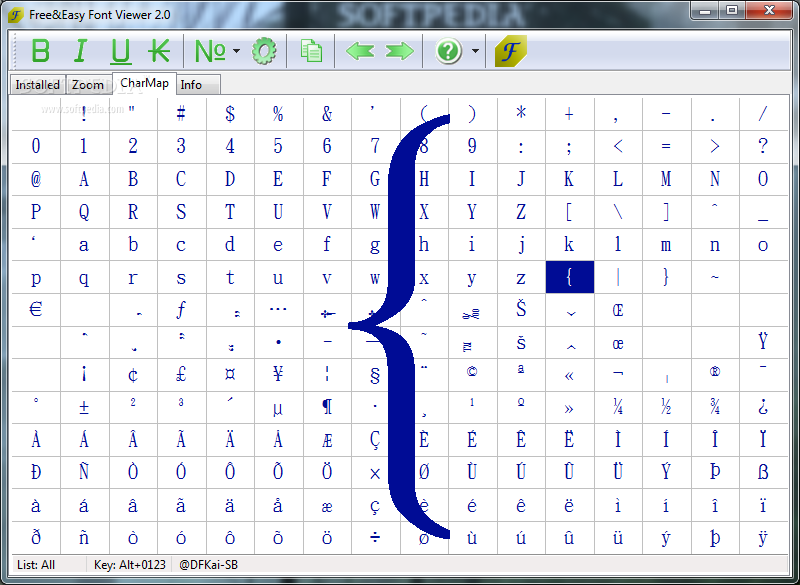Click the ? question mark cell
The width and height of the screenshot is (800, 585).
[763, 146]
